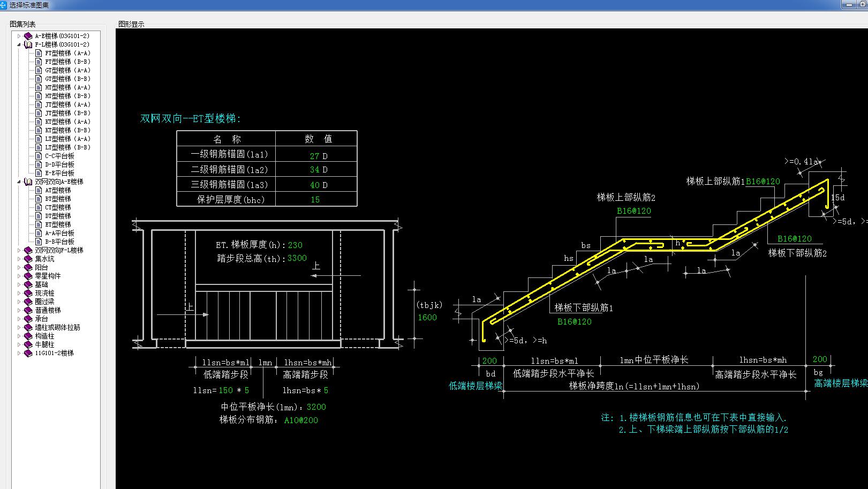Click the document icon beside FT型楼梯 (A-A)
Screen dimensions: 868x489
(39, 53)
